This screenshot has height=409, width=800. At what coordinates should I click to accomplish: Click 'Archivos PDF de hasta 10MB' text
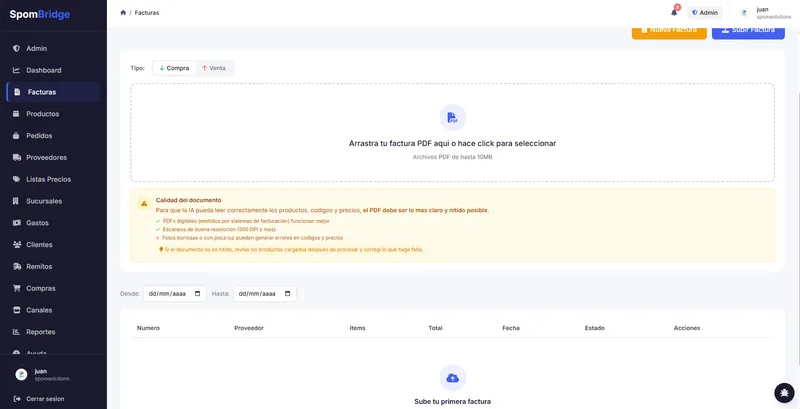(453, 157)
